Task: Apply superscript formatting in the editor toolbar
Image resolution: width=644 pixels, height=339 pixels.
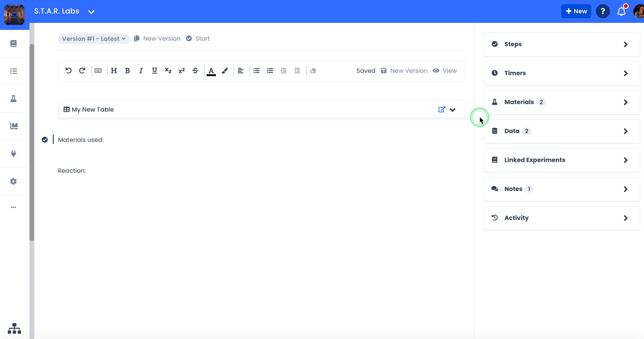Action: tap(182, 71)
